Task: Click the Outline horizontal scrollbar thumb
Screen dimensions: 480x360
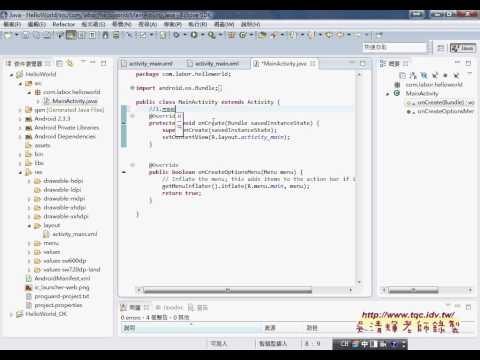Action: pos(413,290)
